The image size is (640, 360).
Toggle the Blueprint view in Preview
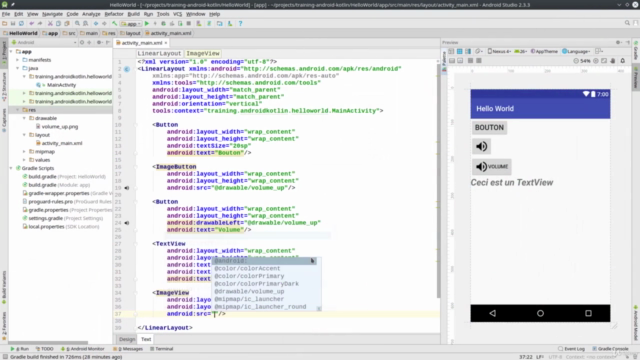[460, 51]
